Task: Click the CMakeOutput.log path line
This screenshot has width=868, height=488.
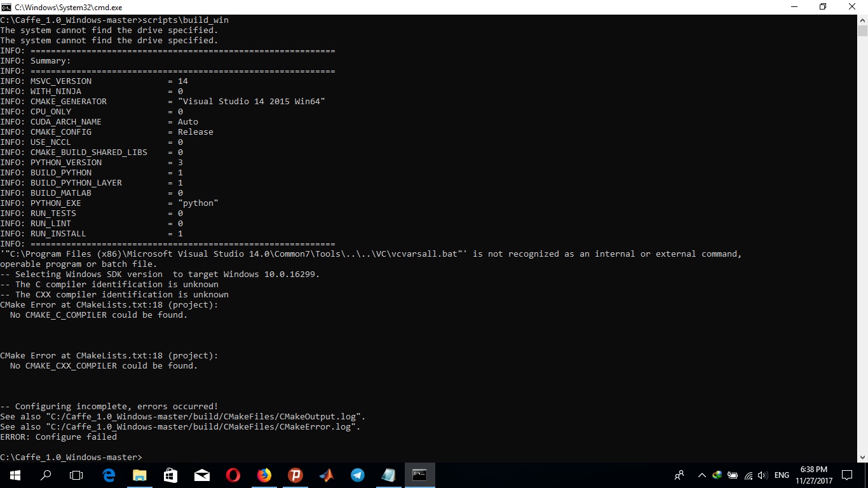Action: (183, 417)
